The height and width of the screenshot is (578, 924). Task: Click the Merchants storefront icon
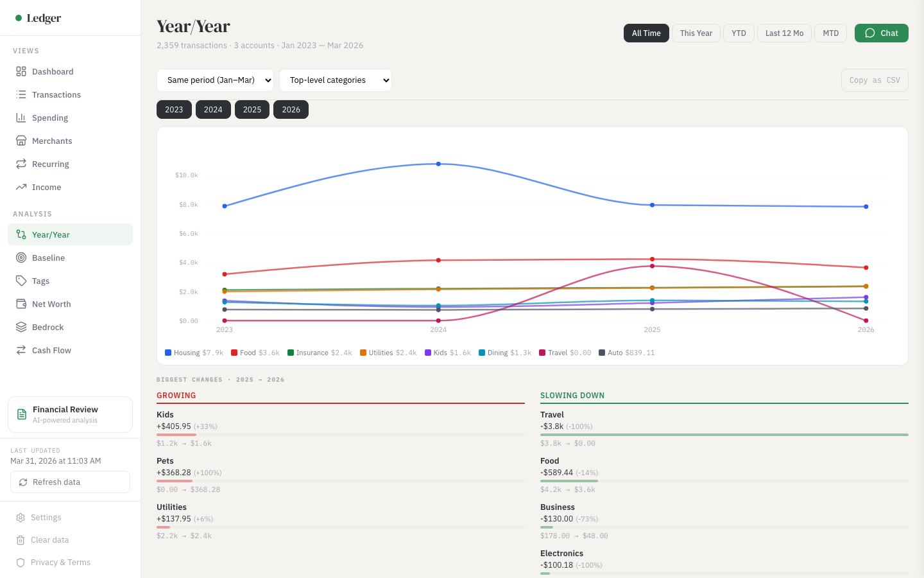point(21,141)
